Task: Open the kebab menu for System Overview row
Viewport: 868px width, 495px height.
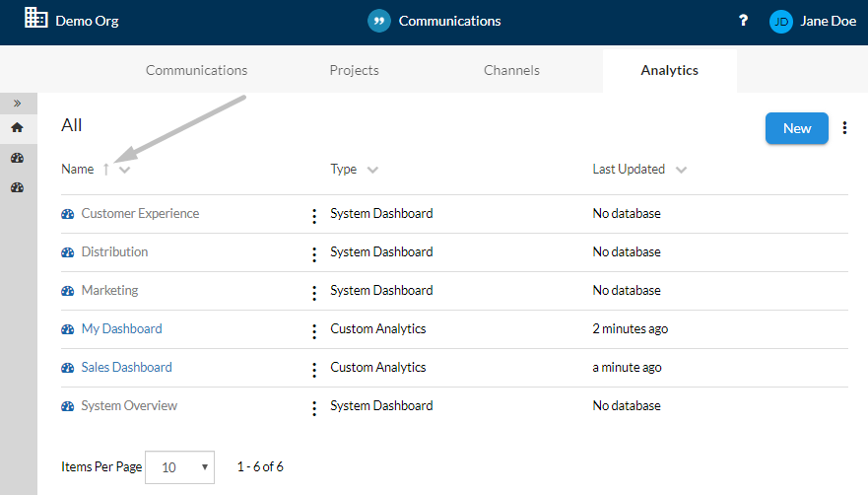Action: [x=314, y=408]
